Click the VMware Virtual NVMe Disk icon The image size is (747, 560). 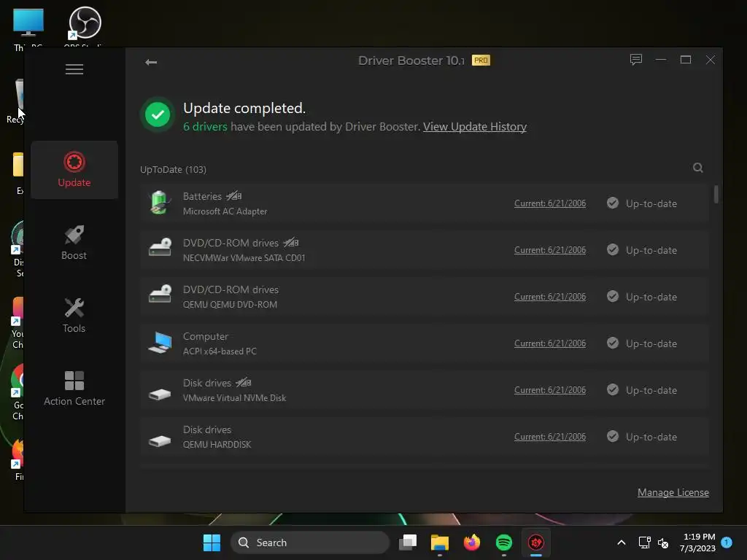[160, 394]
